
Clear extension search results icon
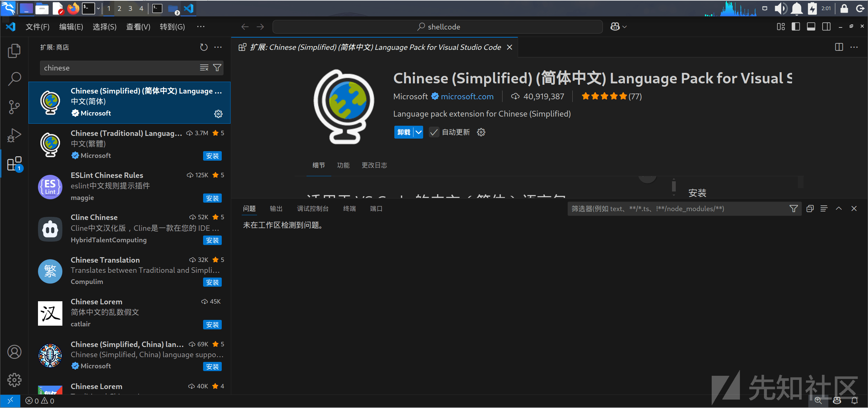204,68
